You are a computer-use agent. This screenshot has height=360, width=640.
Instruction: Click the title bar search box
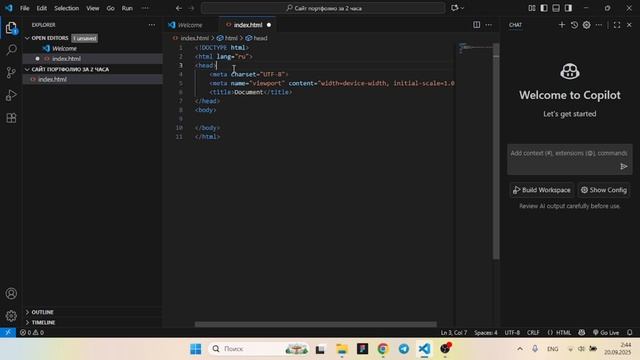323,8
